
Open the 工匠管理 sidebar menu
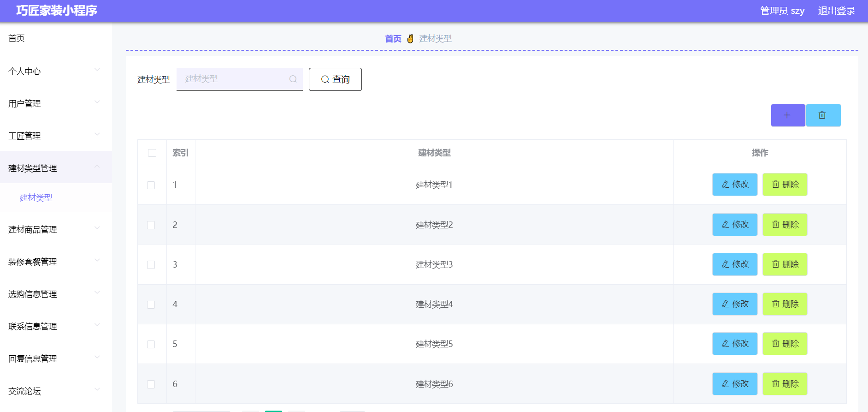(56, 136)
